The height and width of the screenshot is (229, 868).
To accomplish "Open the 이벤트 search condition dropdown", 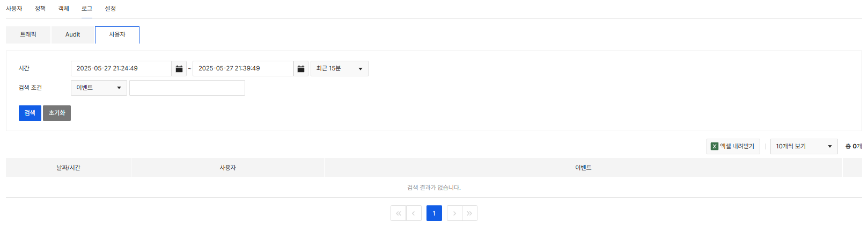I will (x=99, y=88).
